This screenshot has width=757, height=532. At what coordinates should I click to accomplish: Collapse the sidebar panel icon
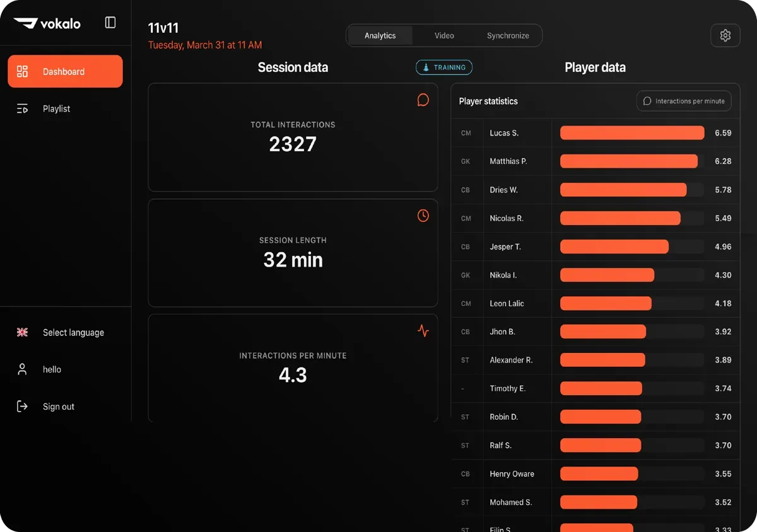tap(110, 23)
